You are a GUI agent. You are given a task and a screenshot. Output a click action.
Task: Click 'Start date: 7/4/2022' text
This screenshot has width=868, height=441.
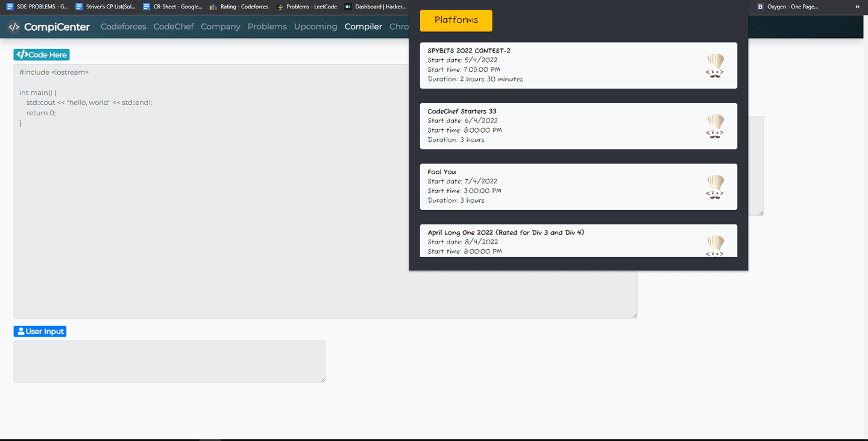462,181
